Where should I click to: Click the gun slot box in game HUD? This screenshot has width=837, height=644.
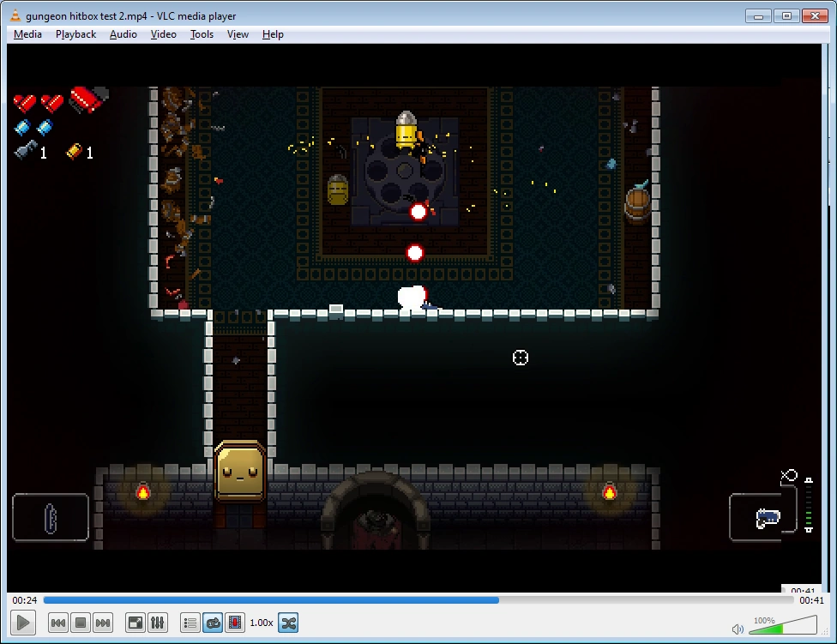pyautogui.click(x=762, y=517)
